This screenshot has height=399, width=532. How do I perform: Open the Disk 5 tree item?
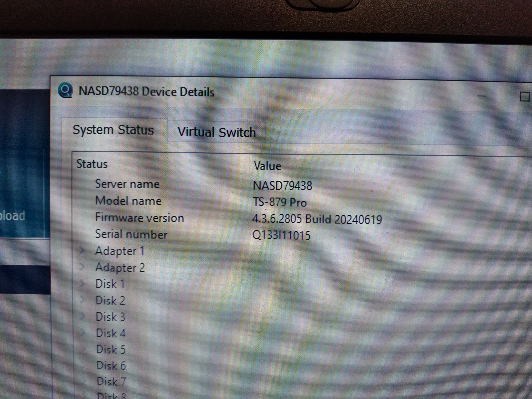[x=83, y=349]
